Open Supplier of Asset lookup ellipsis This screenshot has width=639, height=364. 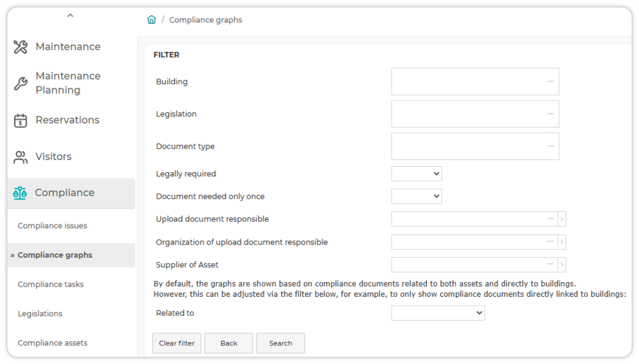point(550,265)
